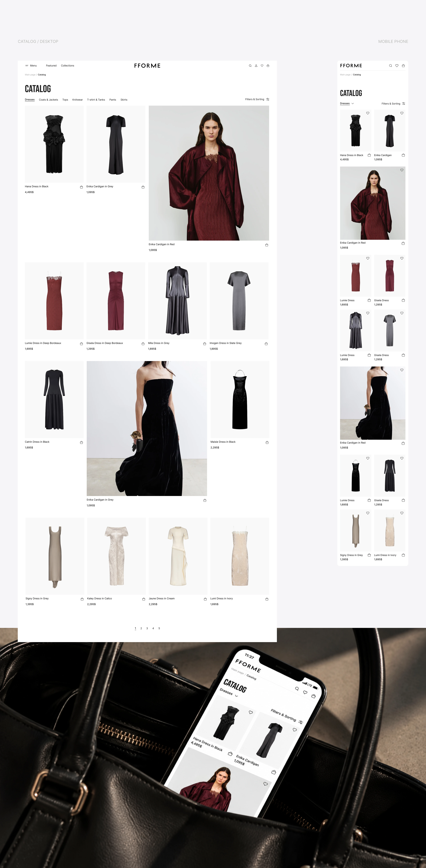Open the shopping bag in desktop header

click(268, 66)
